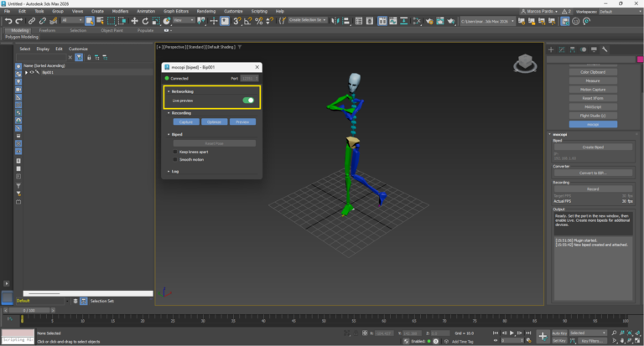The height and width of the screenshot is (346, 644).
Task: Click the Align tool icon
Action: point(345,20)
